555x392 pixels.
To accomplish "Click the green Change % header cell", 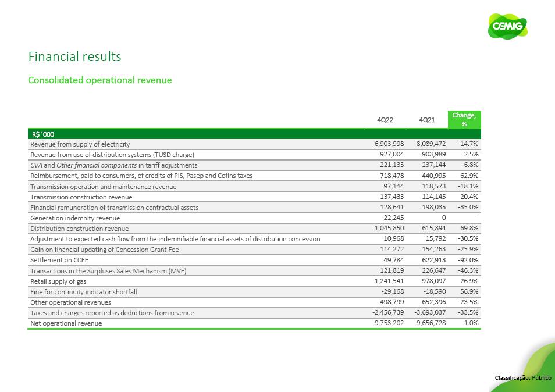I will (x=464, y=119).
